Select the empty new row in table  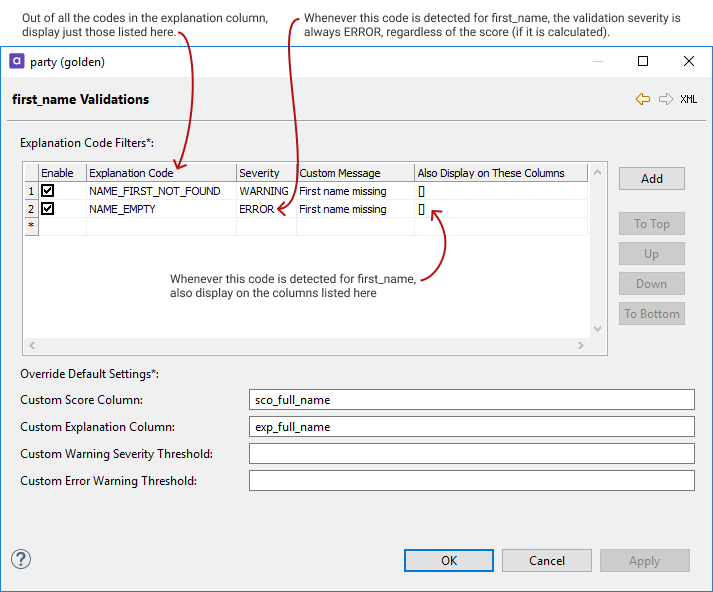pos(160,226)
